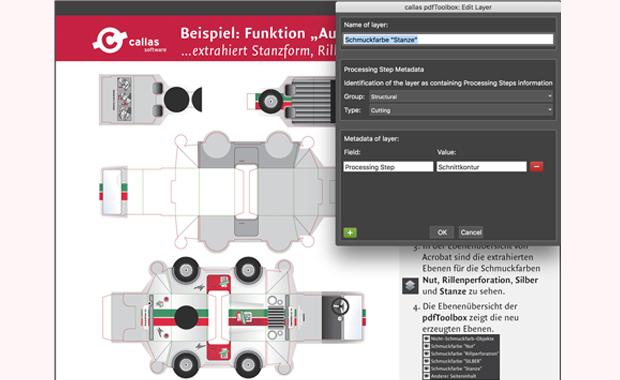Toggle visibility of Schmuckfarbe "Nut" layer

426,346
